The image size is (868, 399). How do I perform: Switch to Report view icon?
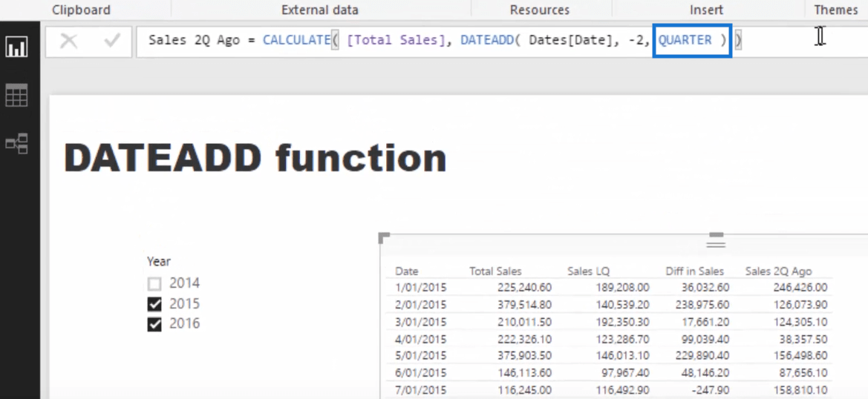pyautogui.click(x=16, y=47)
